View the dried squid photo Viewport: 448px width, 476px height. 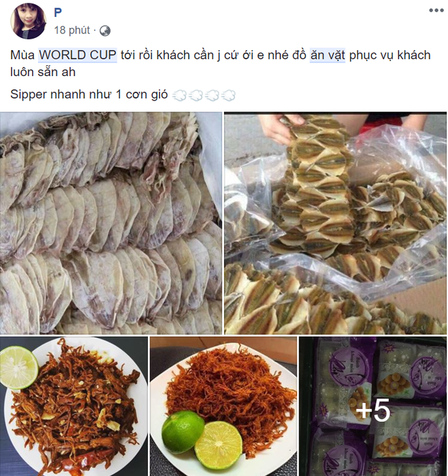(111, 223)
